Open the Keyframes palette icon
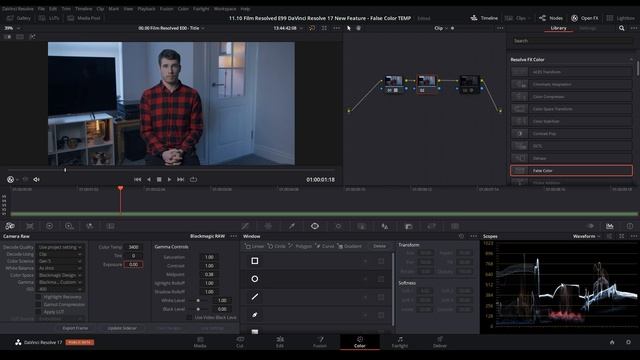The width and height of the screenshot is (640, 360). [x=590, y=226]
